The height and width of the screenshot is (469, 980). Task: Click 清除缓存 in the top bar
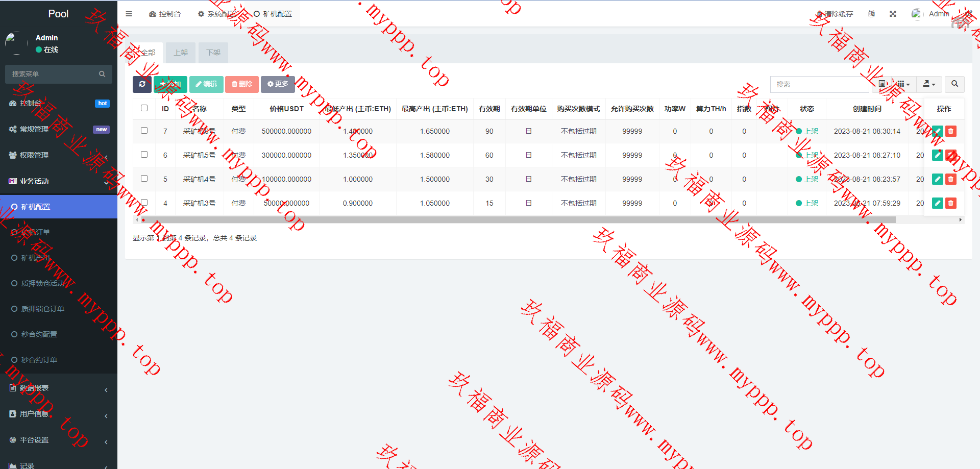coord(835,14)
